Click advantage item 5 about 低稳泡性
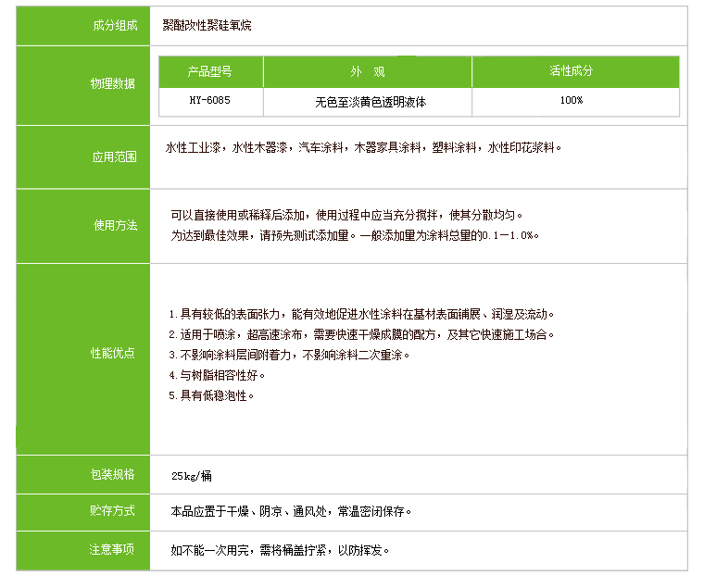 211,395
